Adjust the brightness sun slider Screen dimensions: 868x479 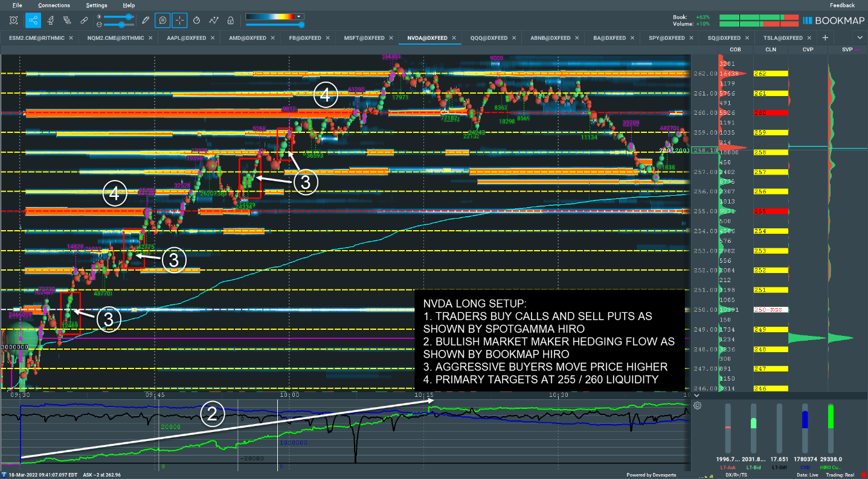click(119, 16)
